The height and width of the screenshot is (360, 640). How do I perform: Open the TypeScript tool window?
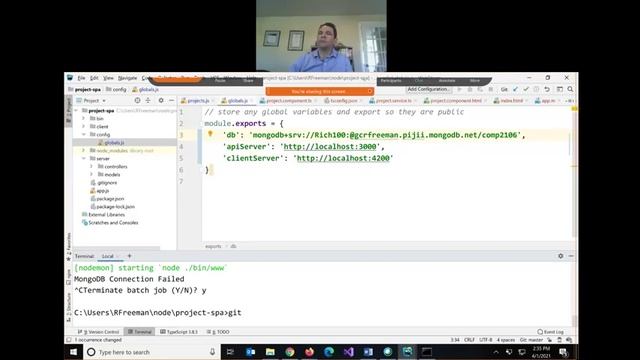click(179, 332)
